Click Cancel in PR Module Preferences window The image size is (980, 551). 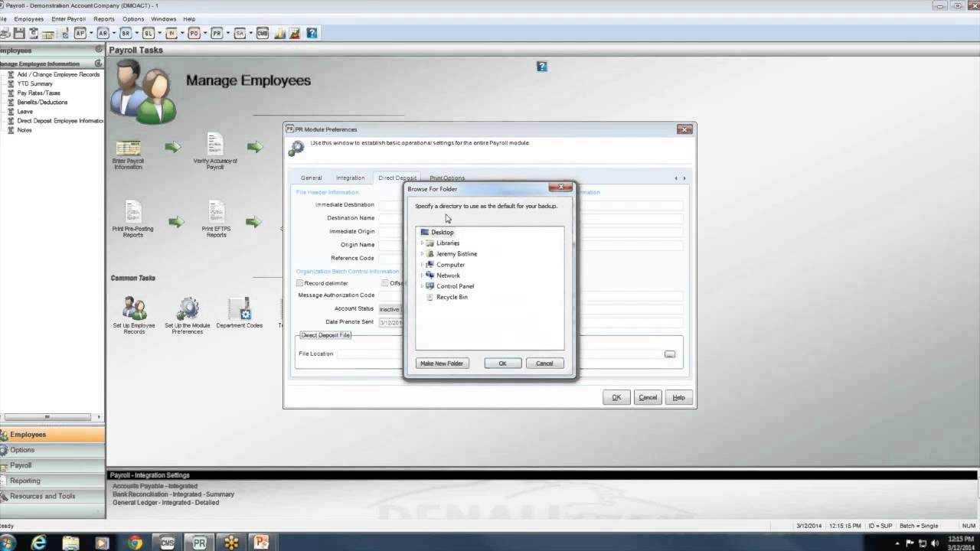tap(648, 397)
